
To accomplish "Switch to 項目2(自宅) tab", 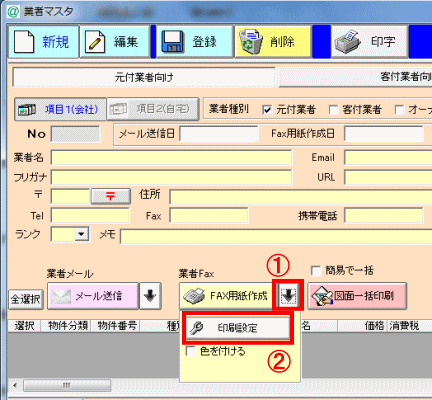I will click(153, 109).
